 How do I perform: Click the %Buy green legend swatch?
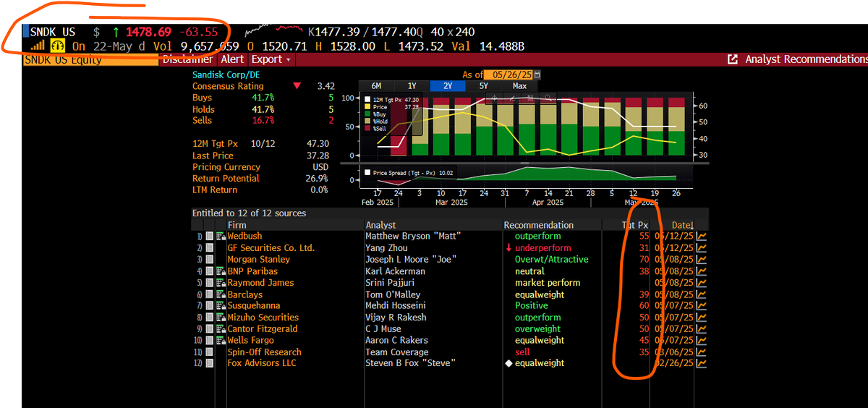point(368,114)
